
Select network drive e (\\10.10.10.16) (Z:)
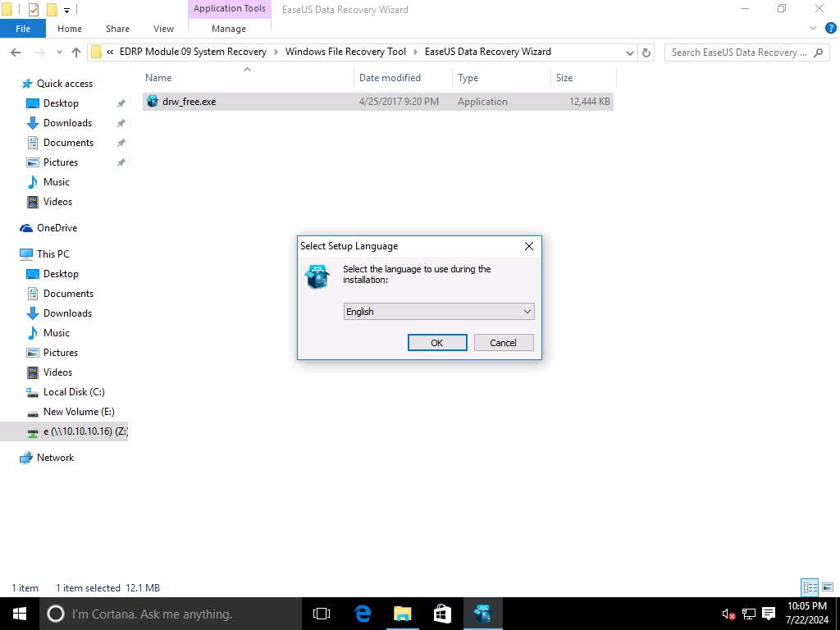click(x=64, y=431)
